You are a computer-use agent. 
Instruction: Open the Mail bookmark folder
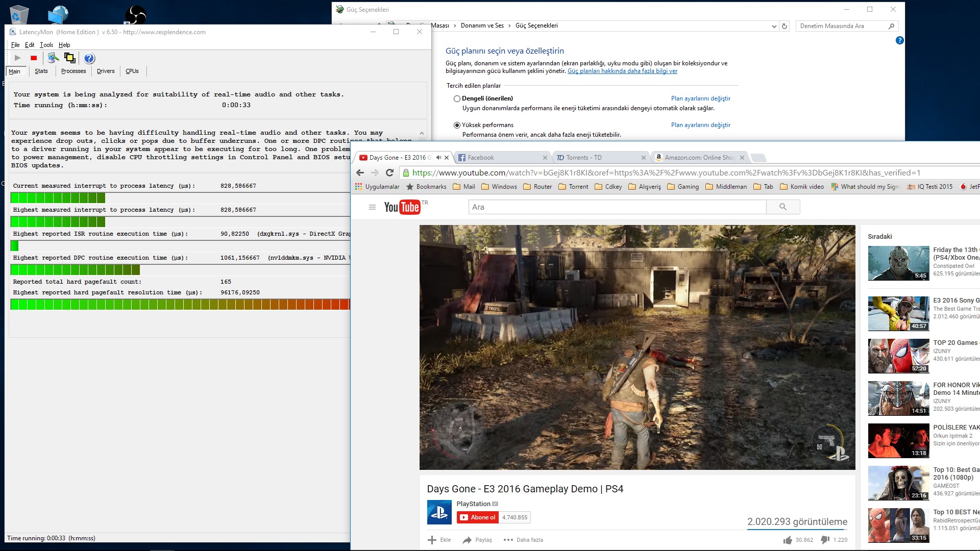tap(464, 187)
